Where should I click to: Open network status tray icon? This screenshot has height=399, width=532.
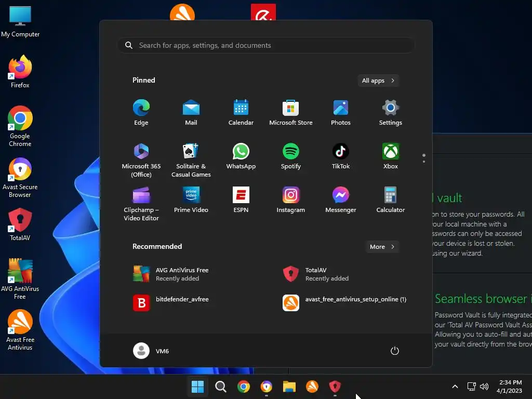[x=472, y=387]
